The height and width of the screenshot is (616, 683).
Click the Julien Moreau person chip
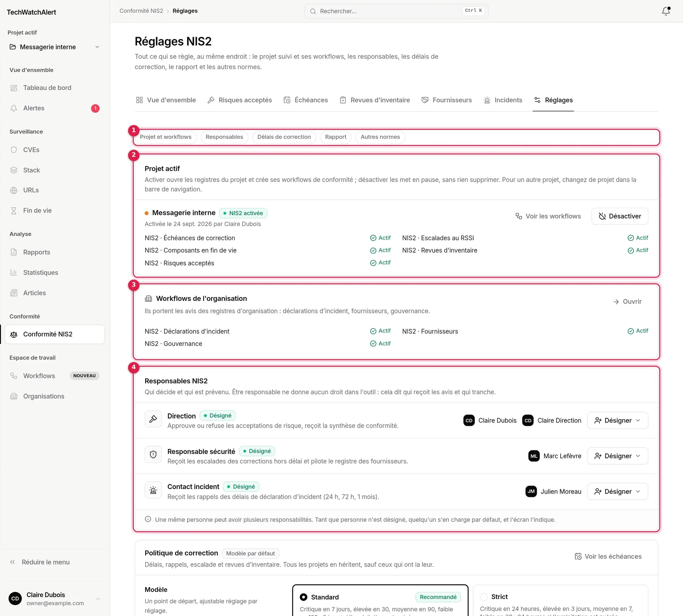point(554,492)
